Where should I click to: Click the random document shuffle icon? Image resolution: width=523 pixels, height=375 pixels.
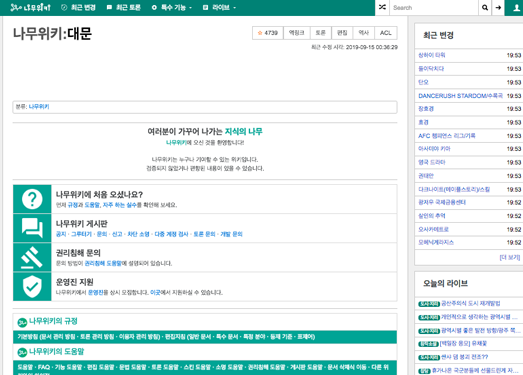382,7
